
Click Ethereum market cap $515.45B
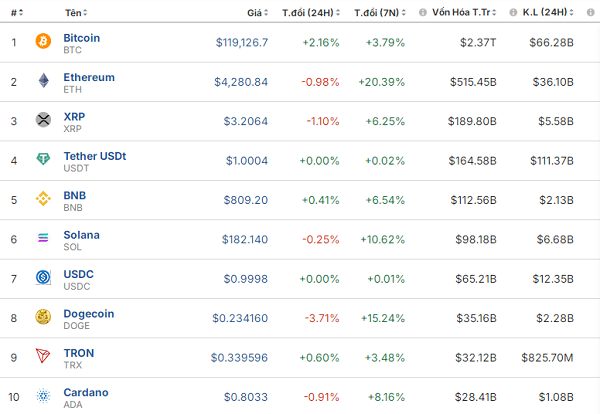click(473, 82)
